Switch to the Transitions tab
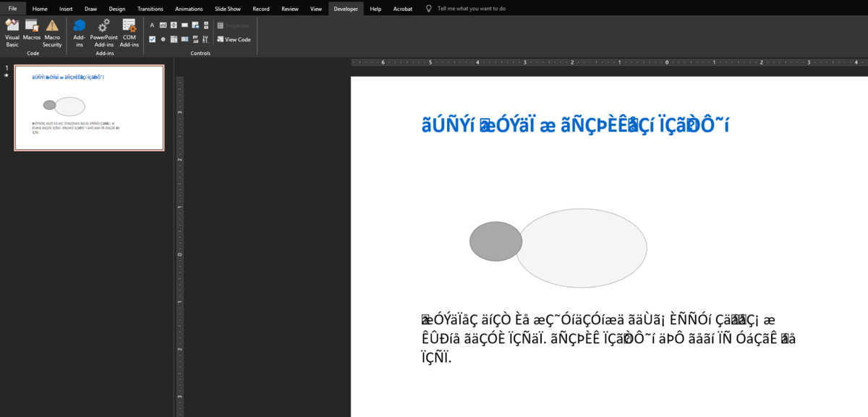This screenshot has height=417, width=868. pyautogui.click(x=150, y=9)
